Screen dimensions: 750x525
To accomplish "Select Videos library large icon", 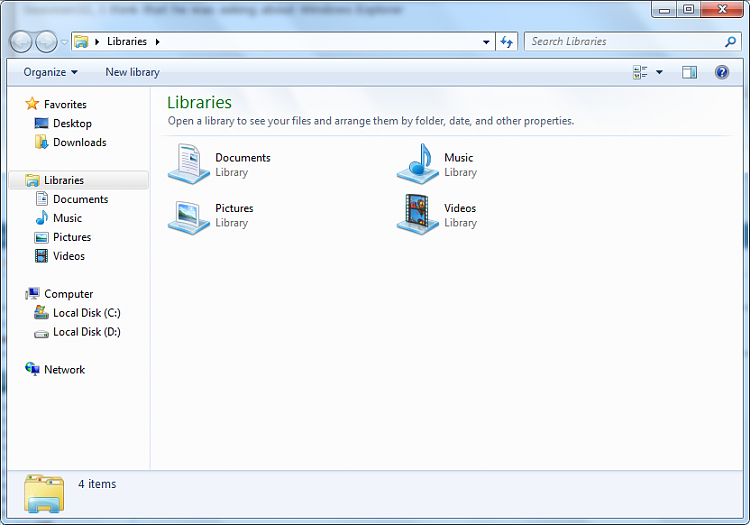I will pos(418,215).
